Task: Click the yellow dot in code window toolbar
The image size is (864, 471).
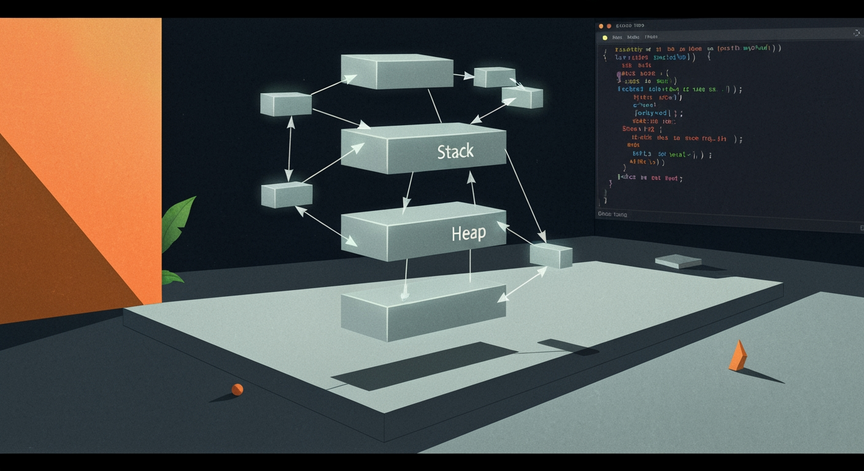Action: tap(605, 37)
